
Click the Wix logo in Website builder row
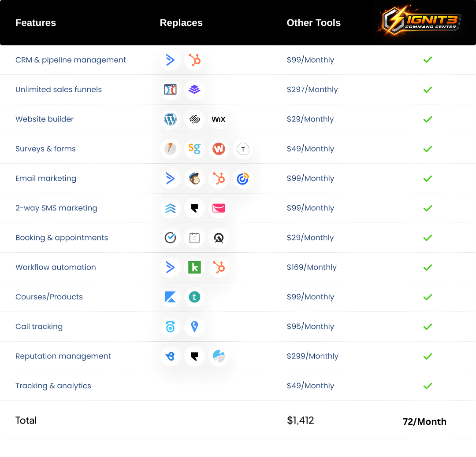point(219,119)
